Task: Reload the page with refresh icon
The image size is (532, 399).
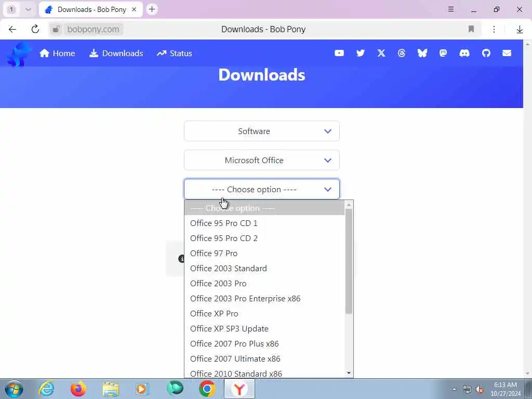Action: [x=35, y=29]
